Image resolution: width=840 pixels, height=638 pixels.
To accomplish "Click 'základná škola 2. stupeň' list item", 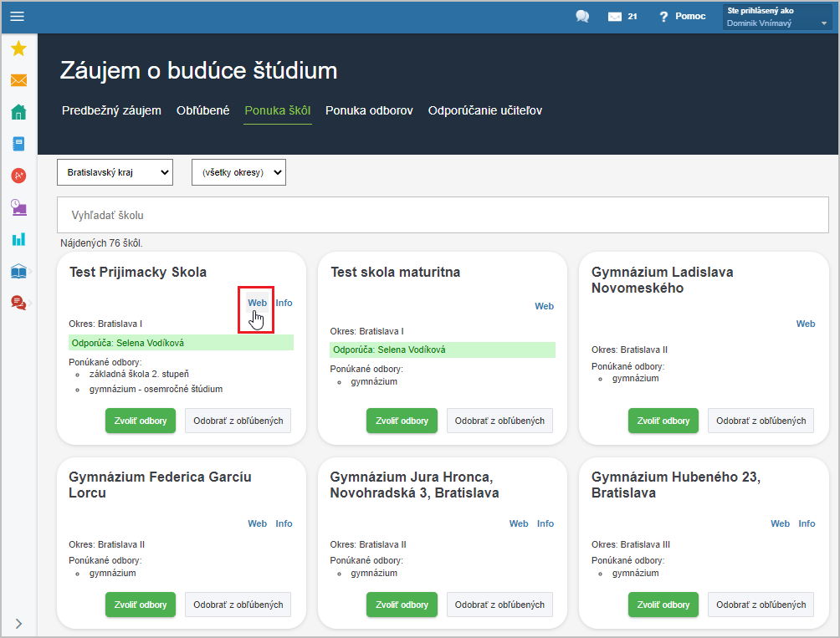I will pos(139,374).
